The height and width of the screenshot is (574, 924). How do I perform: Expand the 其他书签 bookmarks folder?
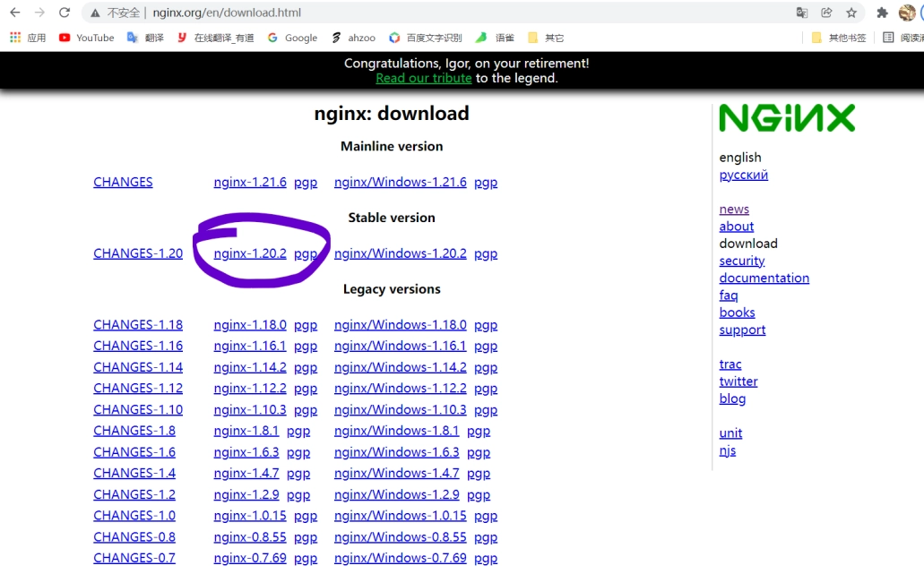click(x=839, y=38)
